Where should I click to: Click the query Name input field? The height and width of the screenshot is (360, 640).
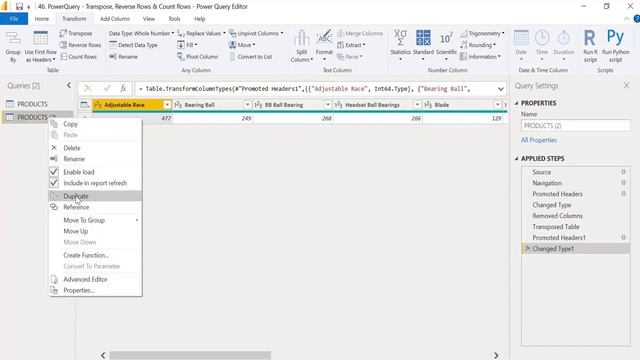[576, 125]
